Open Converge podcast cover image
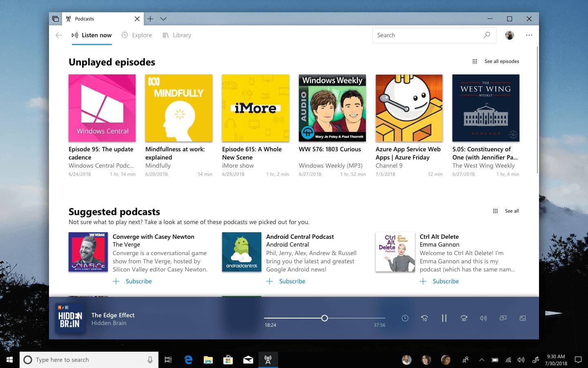Viewport: 588px width, 368px height. [88, 252]
